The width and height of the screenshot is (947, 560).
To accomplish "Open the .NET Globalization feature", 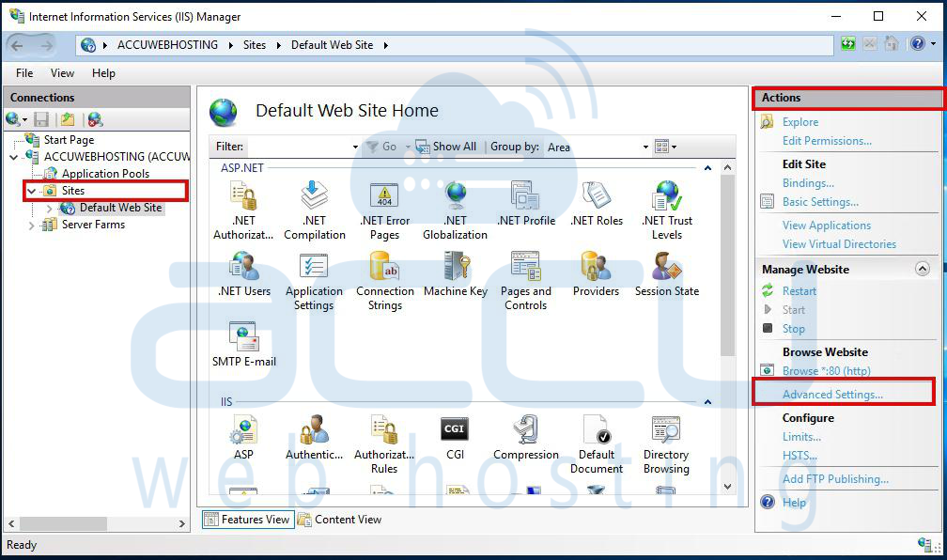I will click(455, 210).
